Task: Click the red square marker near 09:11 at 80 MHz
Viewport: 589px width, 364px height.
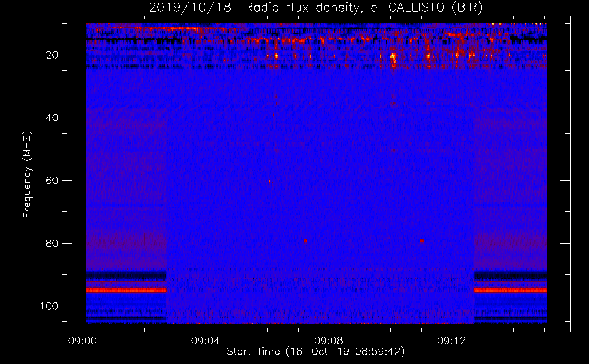Action: click(422, 241)
